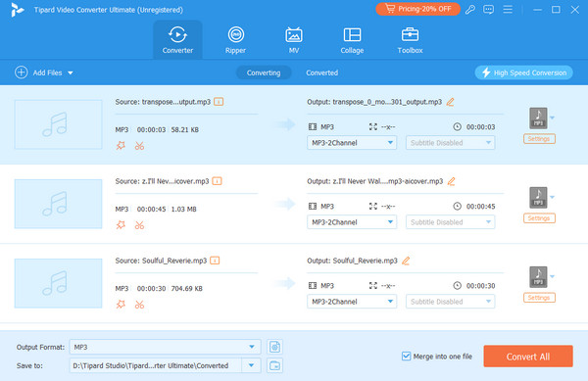Viewport: 588px width, 381px height.
Task: Click the 00:00:45 output duration text
Action: tap(481, 207)
